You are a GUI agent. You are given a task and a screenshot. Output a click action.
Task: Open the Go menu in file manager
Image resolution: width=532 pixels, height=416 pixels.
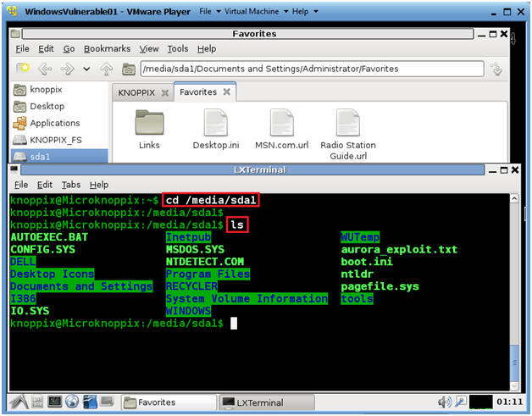coord(69,49)
